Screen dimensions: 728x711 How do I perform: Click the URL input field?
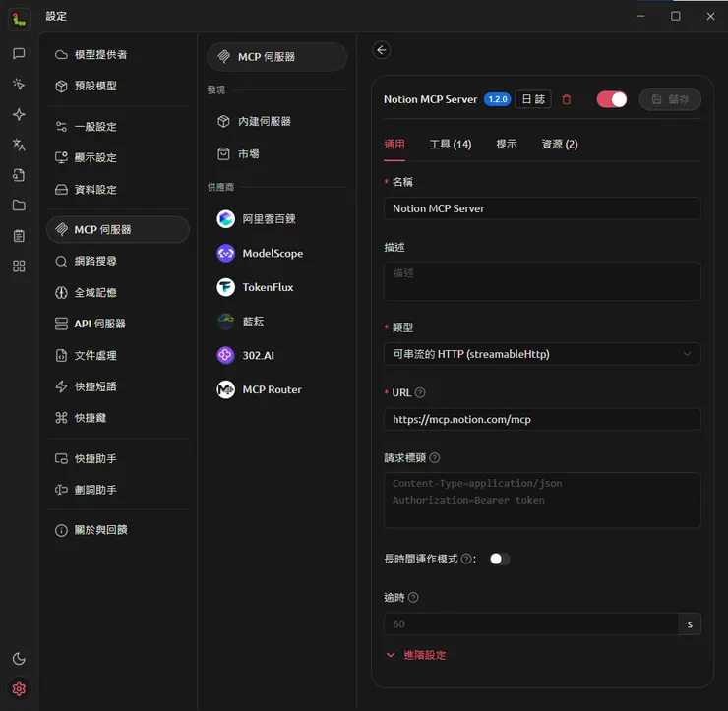542,420
